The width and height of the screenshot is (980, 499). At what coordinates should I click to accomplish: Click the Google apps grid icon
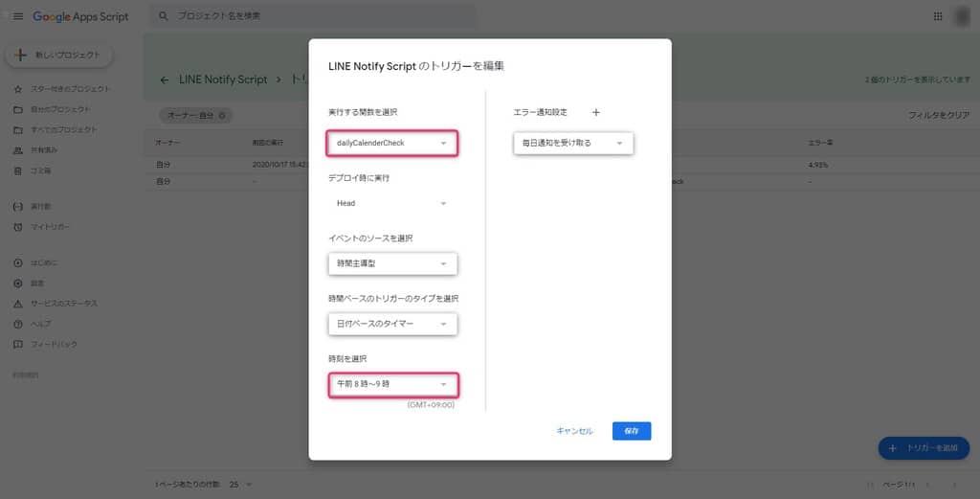tap(937, 16)
